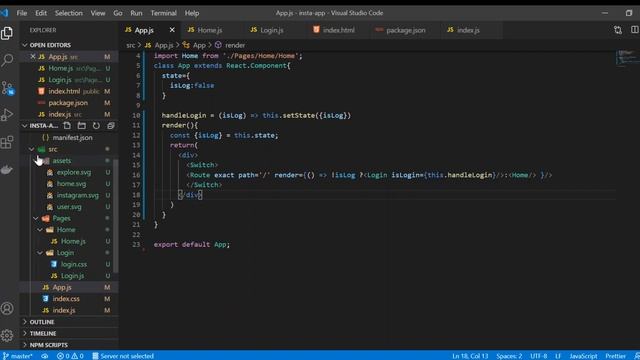640x360 pixels.
Task: Open the View menu
Action: point(98,13)
